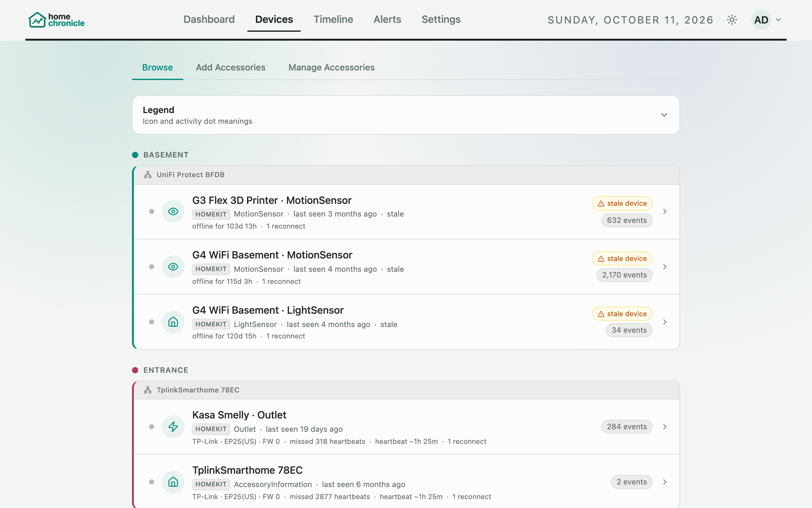Click the 2,170 events pill
This screenshot has height=508, width=812.
point(625,275)
